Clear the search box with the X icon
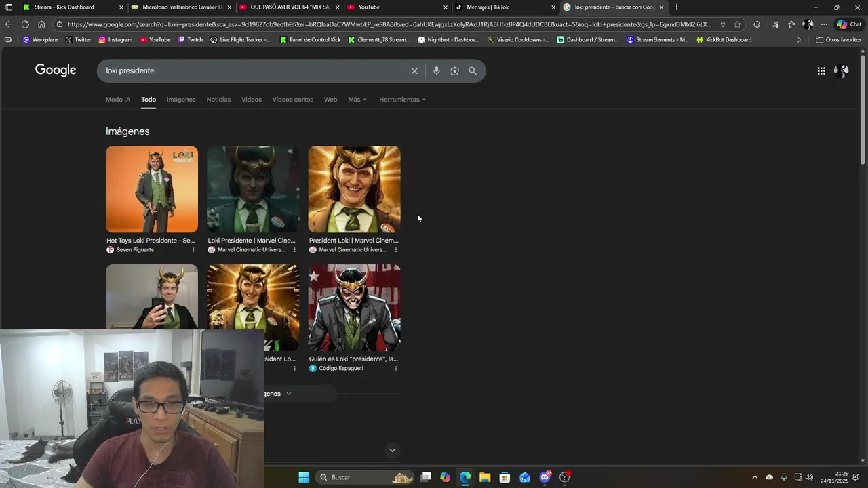The width and height of the screenshot is (868, 488). 414,71
